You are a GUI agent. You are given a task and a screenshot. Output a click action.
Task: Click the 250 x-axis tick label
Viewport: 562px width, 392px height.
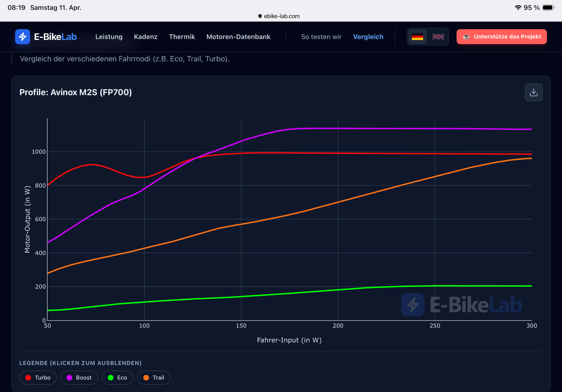coord(435,326)
